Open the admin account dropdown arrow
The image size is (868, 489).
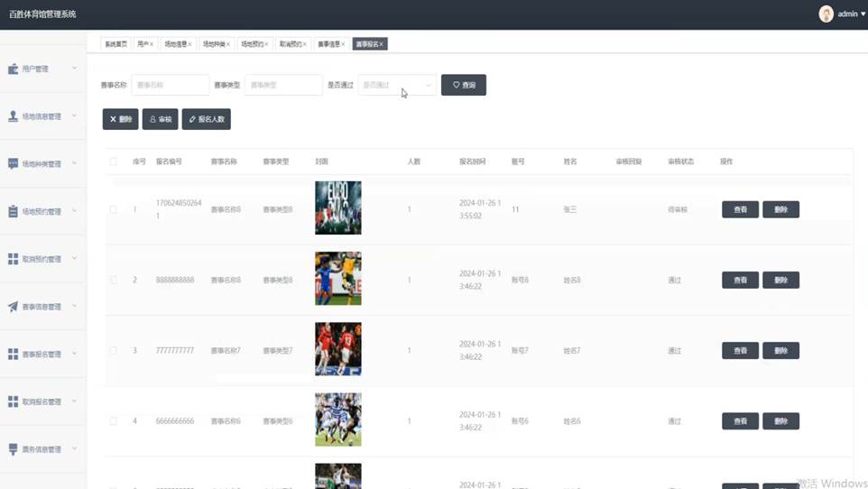(x=863, y=14)
